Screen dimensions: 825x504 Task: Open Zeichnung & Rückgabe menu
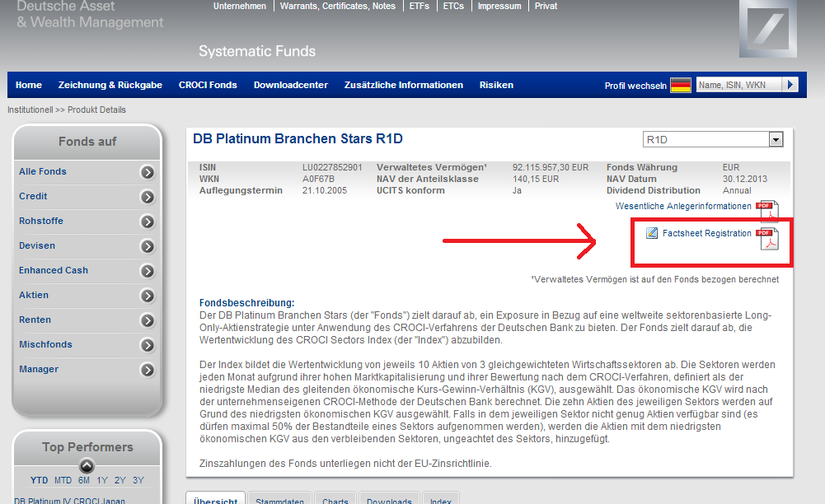click(110, 85)
